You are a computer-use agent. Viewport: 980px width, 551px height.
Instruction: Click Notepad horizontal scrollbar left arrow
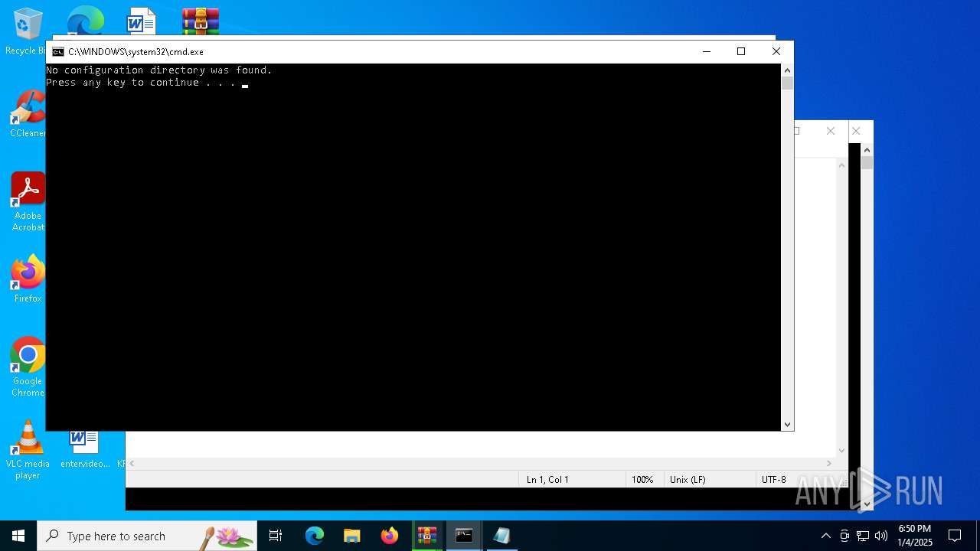(x=132, y=463)
